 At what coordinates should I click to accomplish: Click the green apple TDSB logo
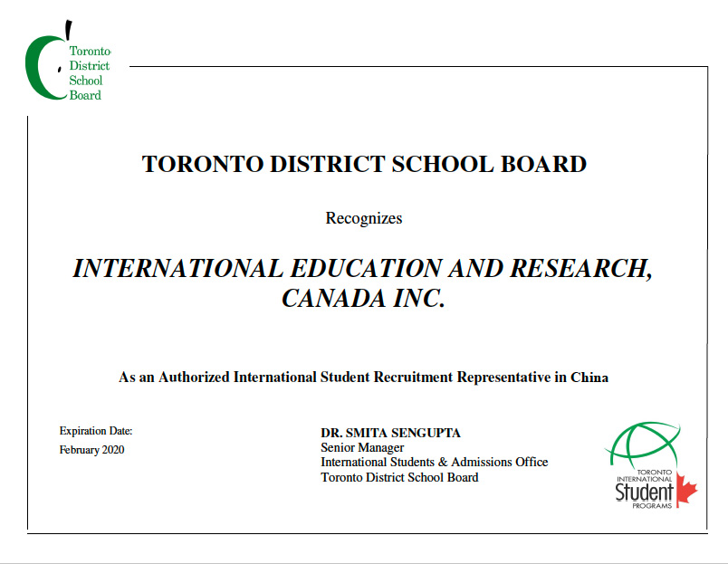41,68
